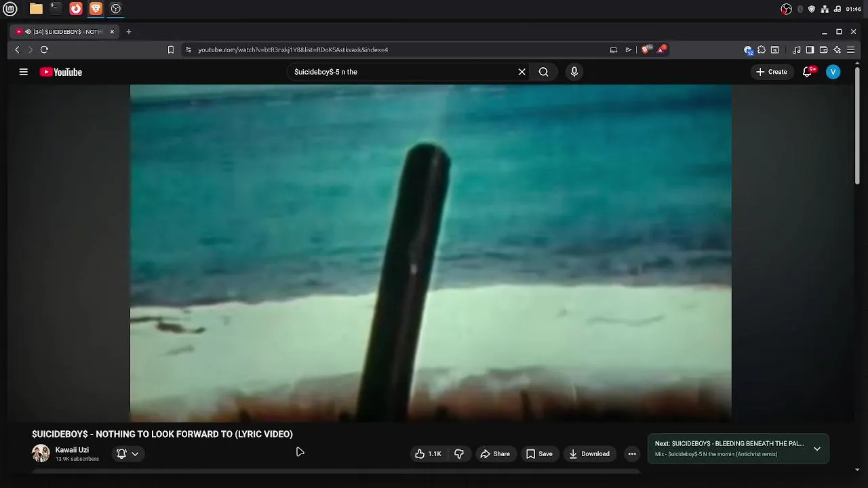Click the 13.9K subscribers text
868x488 pixels.
pos(77,460)
